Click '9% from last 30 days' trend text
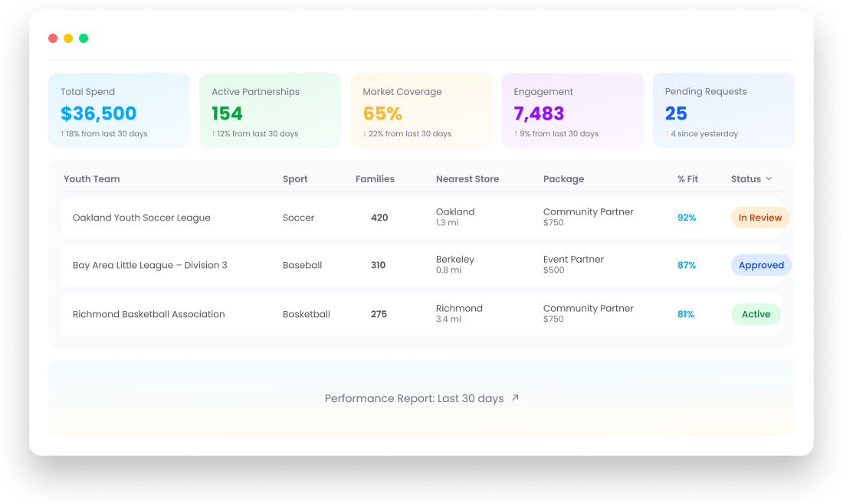843x504 pixels. click(559, 134)
